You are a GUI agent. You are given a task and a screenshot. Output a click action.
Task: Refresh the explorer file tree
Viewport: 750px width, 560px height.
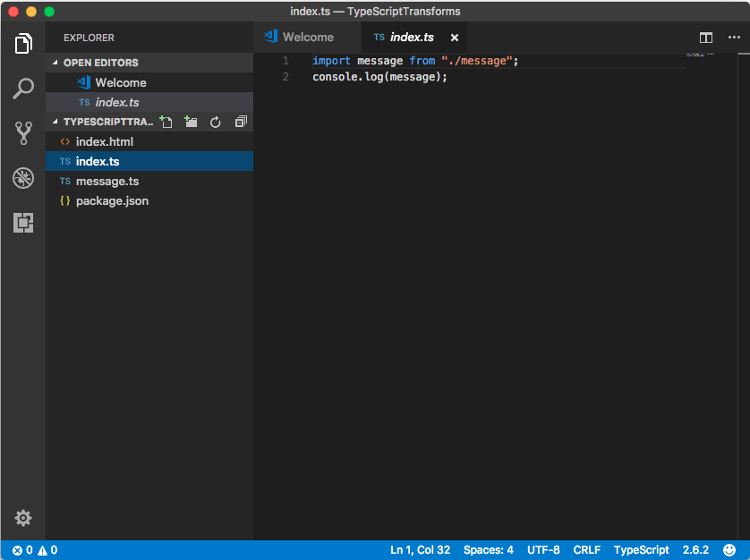point(215,122)
